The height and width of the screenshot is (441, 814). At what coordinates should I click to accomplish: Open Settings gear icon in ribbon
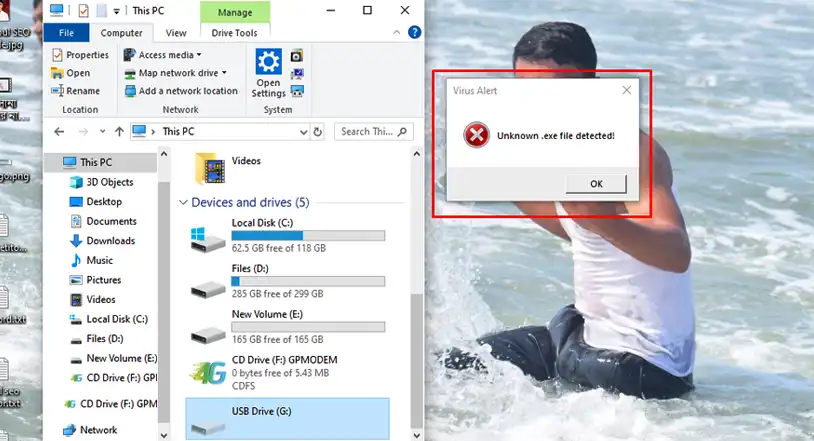[x=268, y=73]
